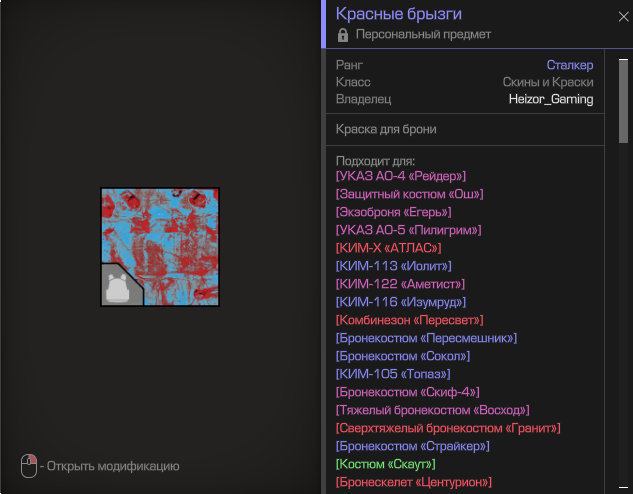Open the Комбинезон «Пересвет» link
Viewport: 633px width, 494px height.
[x=409, y=320]
